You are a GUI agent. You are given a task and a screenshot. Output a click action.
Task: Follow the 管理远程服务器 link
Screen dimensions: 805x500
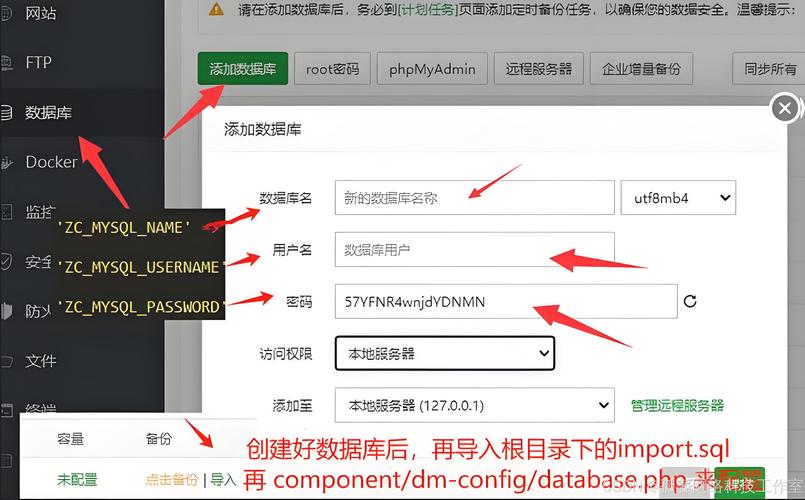(x=677, y=405)
